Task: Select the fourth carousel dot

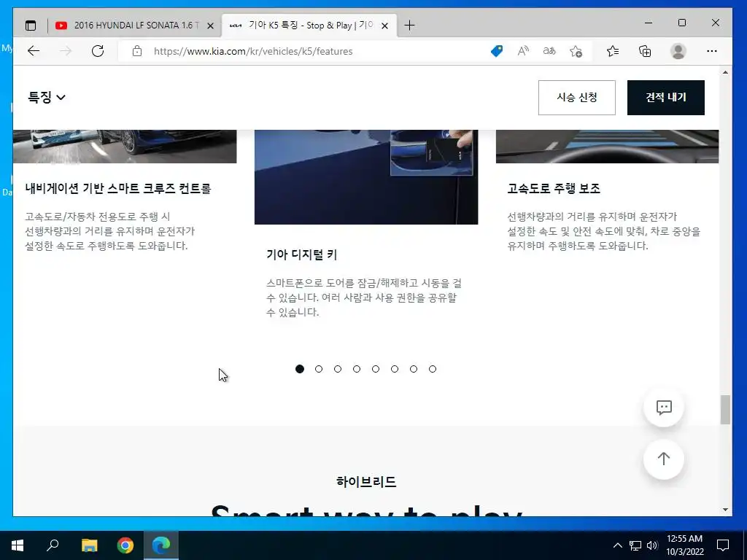Action: click(357, 369)
